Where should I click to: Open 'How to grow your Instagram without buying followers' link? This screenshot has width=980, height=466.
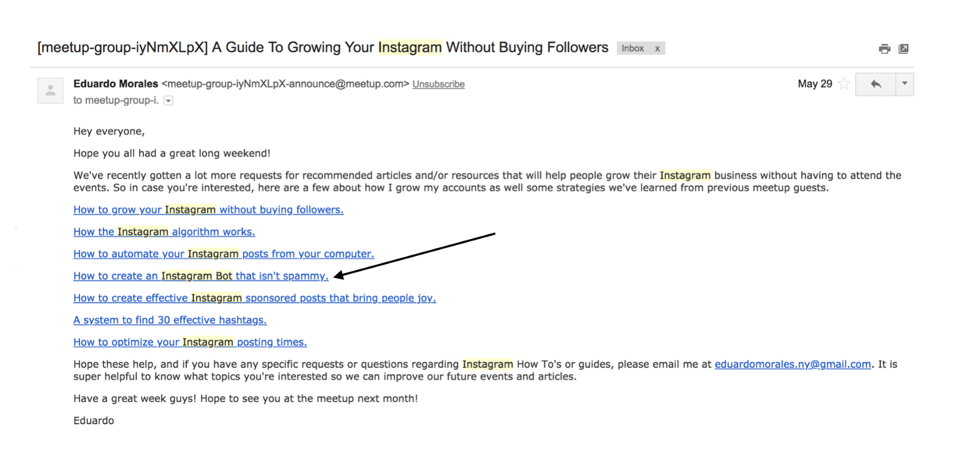point(208,209)
